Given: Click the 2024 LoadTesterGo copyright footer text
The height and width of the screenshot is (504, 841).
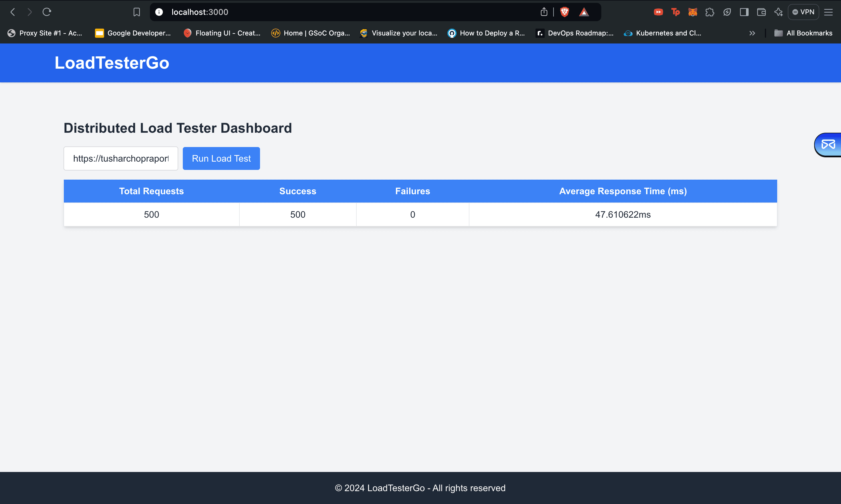Looking at the screenshot, I should 420,488.
